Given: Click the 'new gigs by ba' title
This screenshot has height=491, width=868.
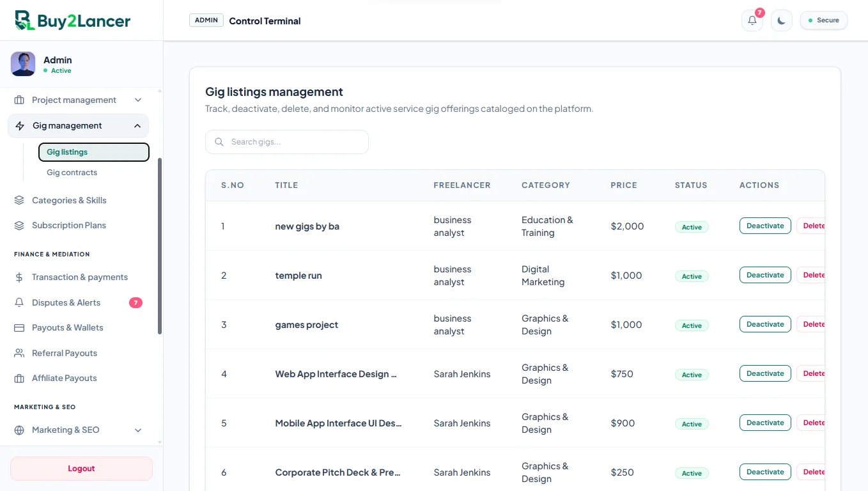Looking at the screenshot, I should point(307,226).
